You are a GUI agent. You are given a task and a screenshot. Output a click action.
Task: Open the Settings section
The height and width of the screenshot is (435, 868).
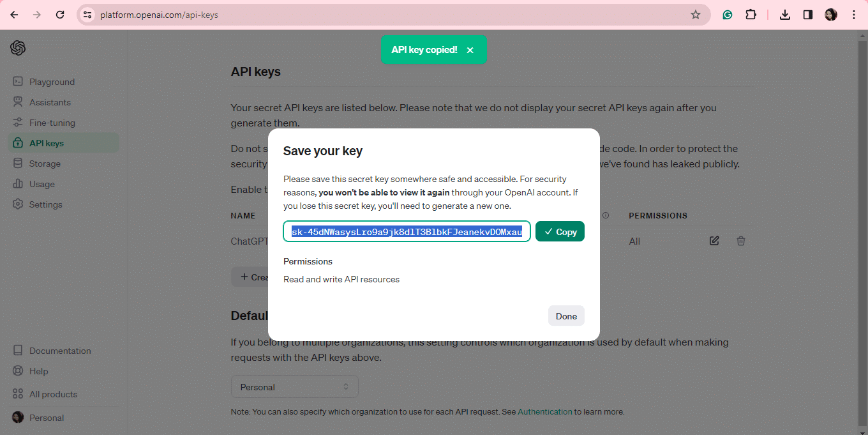(x=46, y=204)
